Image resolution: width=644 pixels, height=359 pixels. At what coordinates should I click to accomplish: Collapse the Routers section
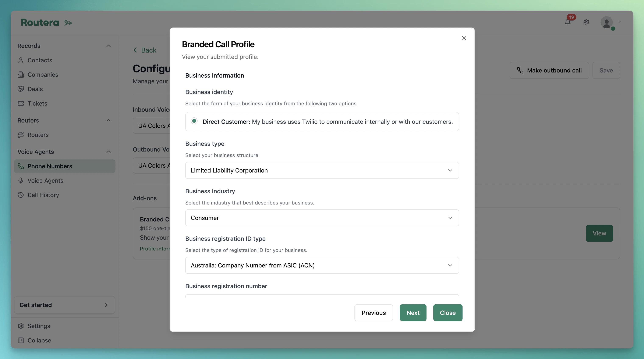(108, 120)
